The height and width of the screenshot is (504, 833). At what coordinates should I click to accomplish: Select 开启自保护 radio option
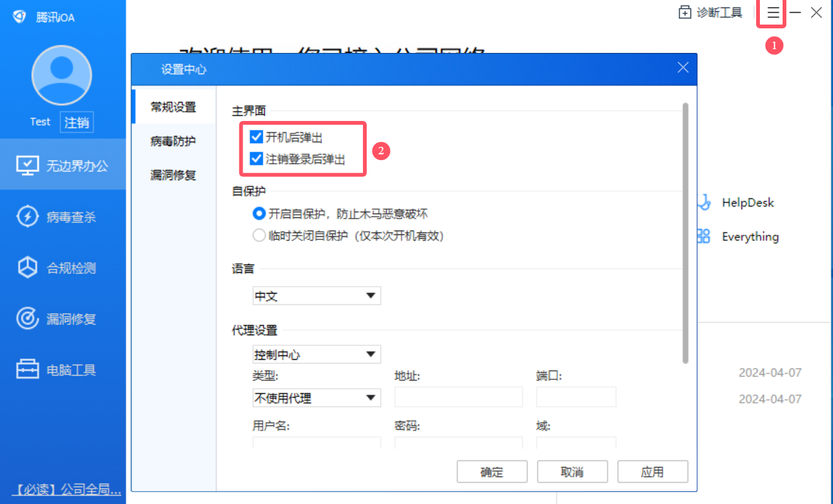point(258,214)
